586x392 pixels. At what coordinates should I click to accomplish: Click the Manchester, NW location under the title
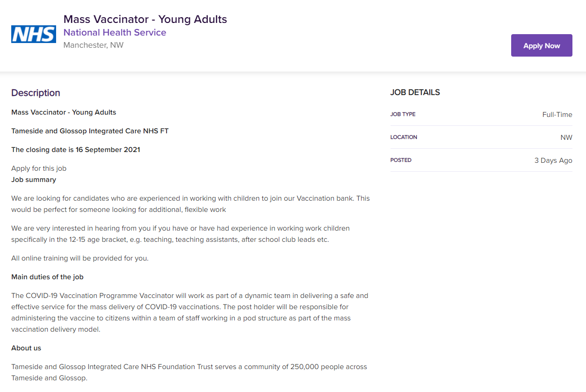(x=94, y=45)
